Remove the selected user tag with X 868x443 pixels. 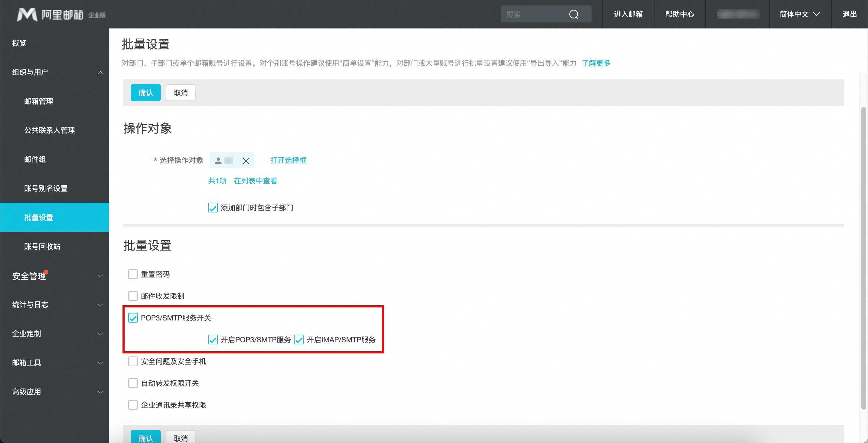[246, 161]
